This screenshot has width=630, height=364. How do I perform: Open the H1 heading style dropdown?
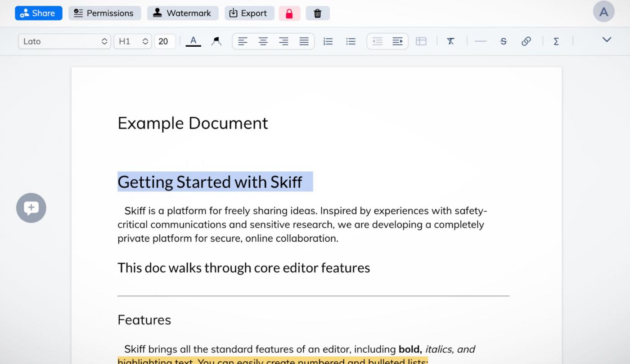pos(133,41)
